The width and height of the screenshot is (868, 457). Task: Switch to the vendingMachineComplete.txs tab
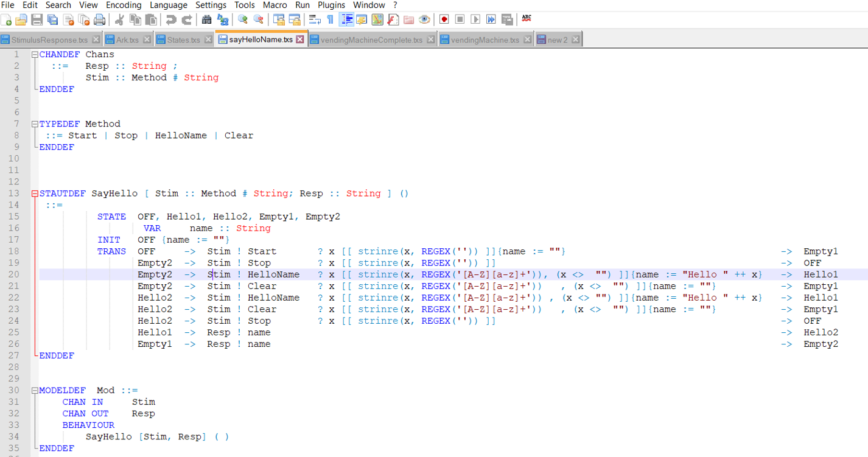click(x=372, y=40)
